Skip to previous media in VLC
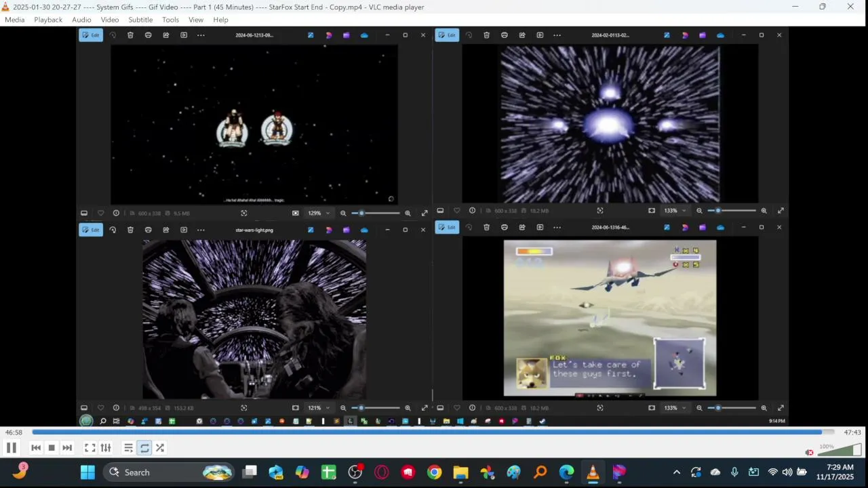The image size is (868, 488). tap(36, 448)
